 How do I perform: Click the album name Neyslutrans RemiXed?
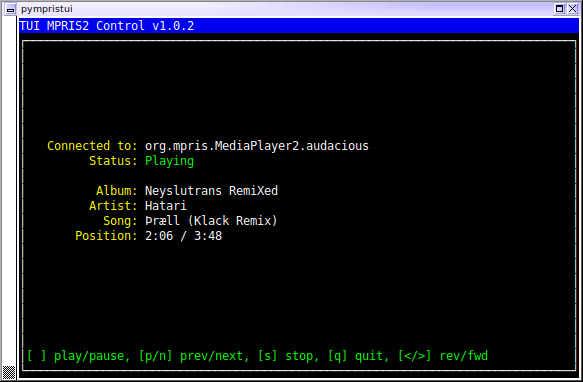(x=211, y=191)
